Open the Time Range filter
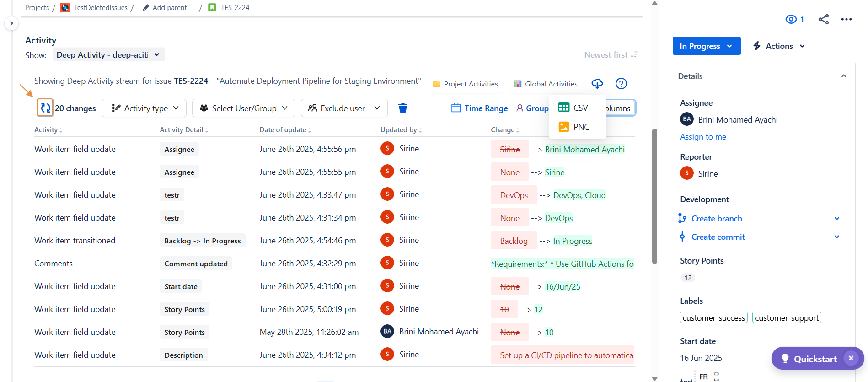Image resolution: width=868 pixels, height=382 pixels. pos(479,108)
